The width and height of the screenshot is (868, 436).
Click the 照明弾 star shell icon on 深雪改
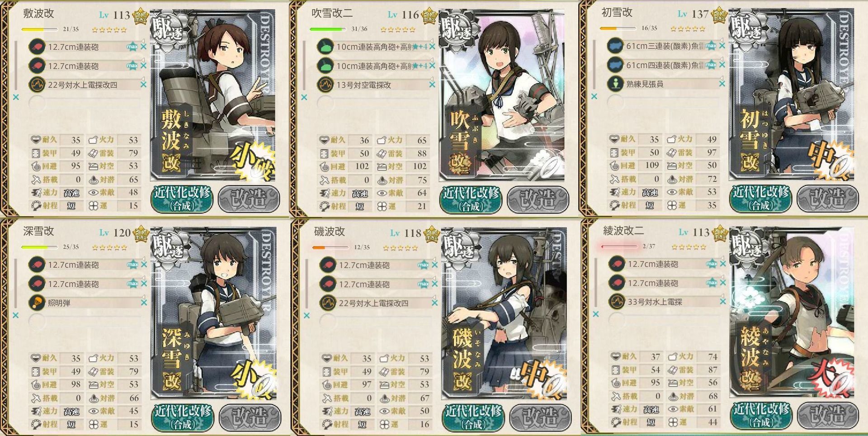[x=37, y=303]
